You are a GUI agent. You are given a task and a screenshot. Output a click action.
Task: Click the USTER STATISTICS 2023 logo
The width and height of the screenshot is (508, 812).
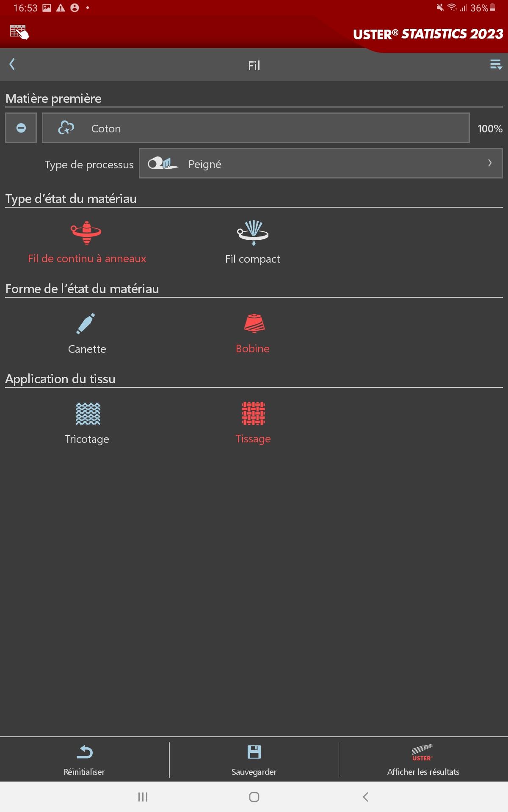(x=428, y=34)
